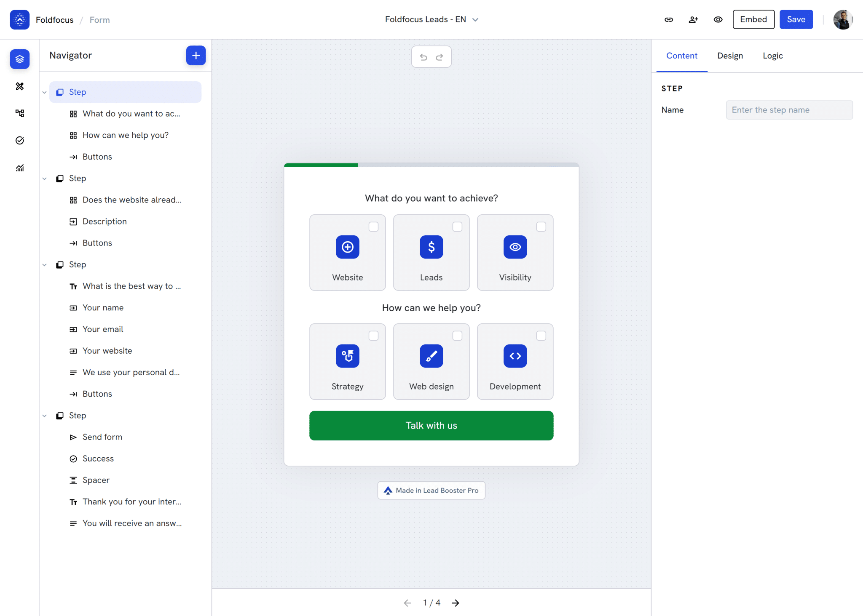Click the redo arrow icon
This screenshot has height=616, width=863.
tap(440, 57)
